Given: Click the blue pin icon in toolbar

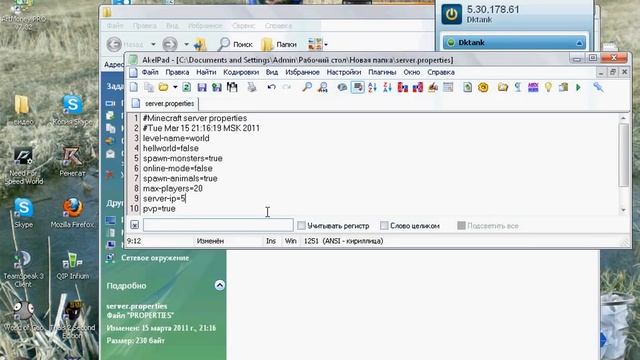Looking at the screenshot, I should point(598,87).
